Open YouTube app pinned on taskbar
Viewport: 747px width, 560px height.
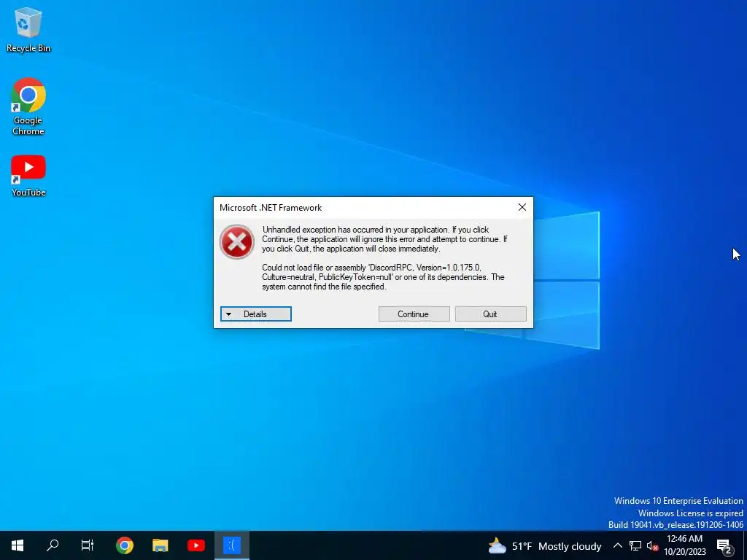click(x=196, y=545)
